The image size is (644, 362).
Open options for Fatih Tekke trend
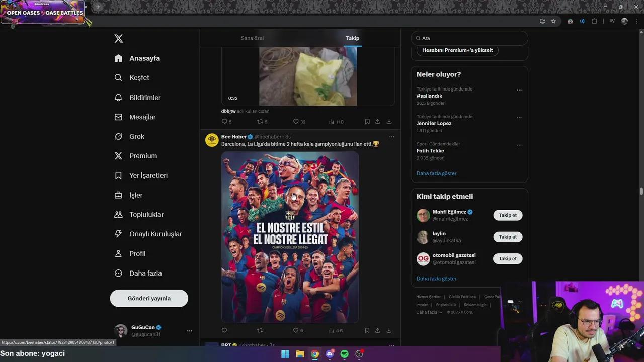pyautogui.click(x=519, y=145)
